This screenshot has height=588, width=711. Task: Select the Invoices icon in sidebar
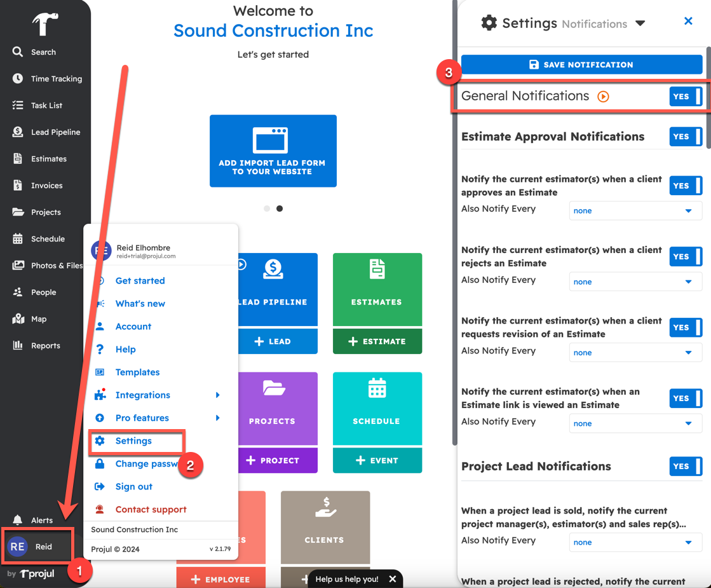(17, 185)
